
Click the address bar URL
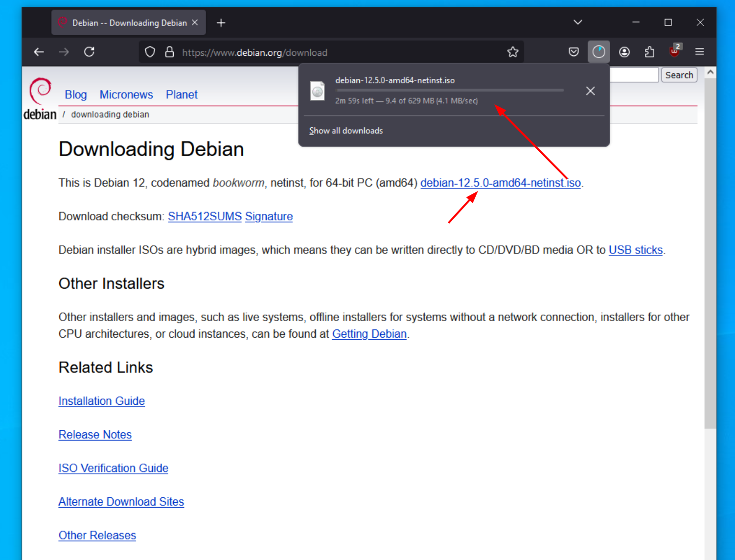(254, 52)
